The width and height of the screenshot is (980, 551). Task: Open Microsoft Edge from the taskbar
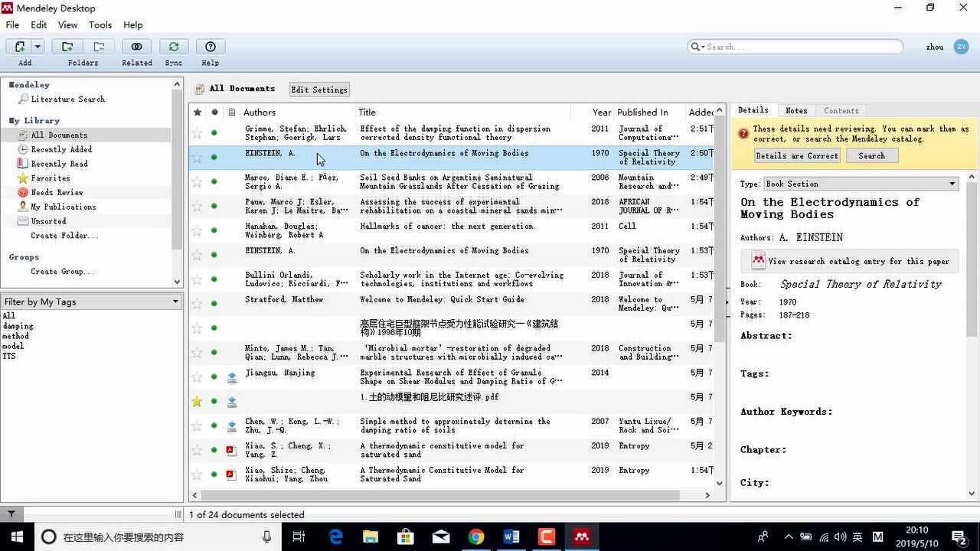(335, 536)
